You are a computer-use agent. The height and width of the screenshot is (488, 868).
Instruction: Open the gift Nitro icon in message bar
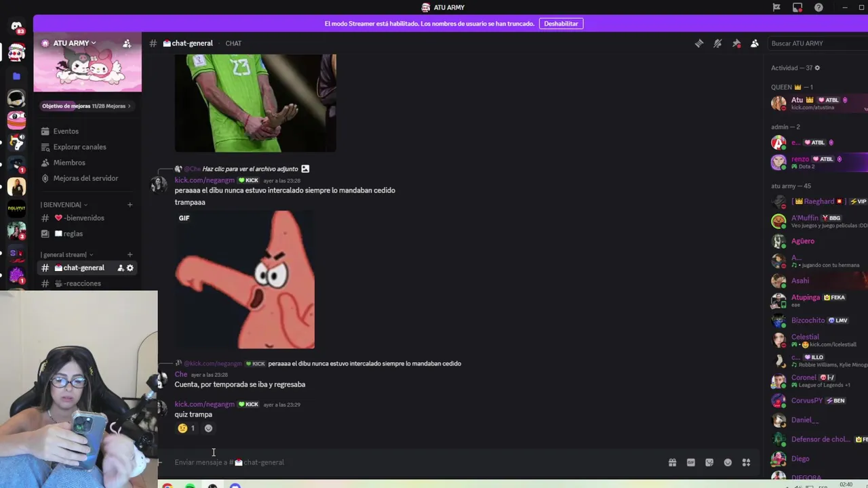coord(672,462)
